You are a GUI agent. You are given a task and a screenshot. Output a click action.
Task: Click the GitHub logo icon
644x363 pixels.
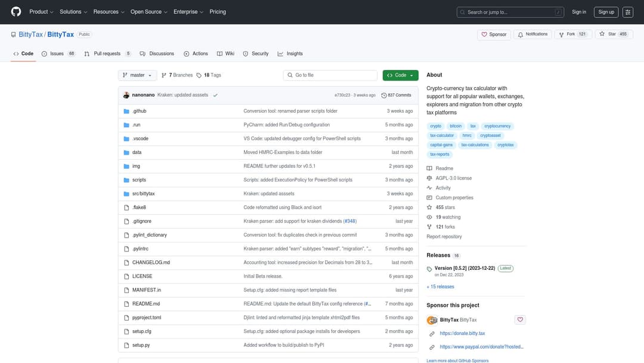tap(16, 11)
